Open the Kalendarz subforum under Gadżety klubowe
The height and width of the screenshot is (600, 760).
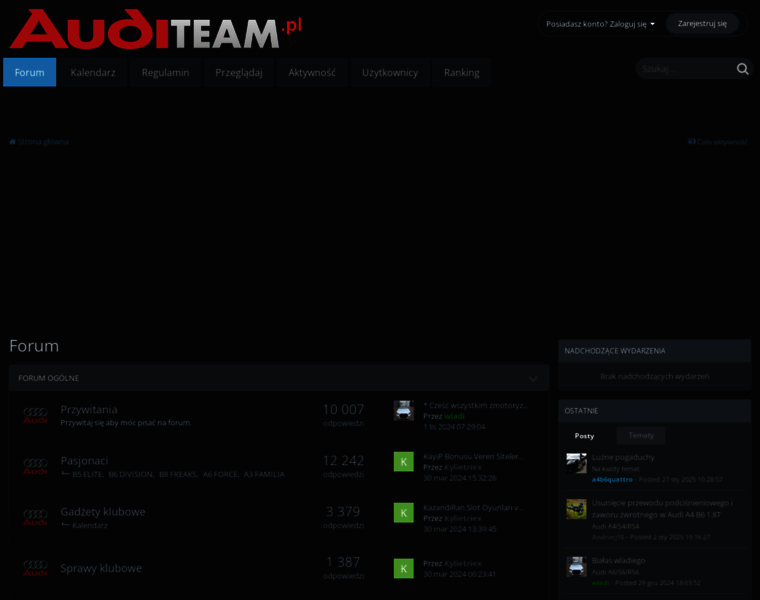pos(90,525)
